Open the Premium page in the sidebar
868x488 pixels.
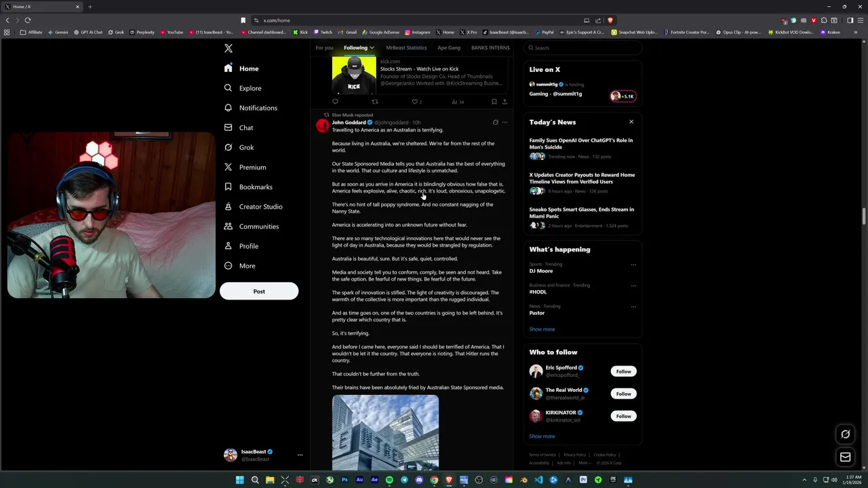coord(245,167)
